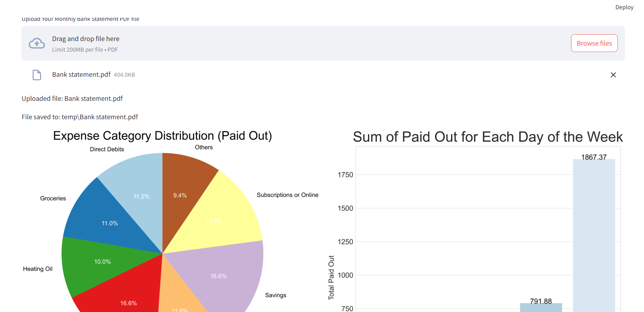This screenshot has width=644, height=312.
Task: Select the Heating Oil pie slice
Action: (x=103, y=262)
